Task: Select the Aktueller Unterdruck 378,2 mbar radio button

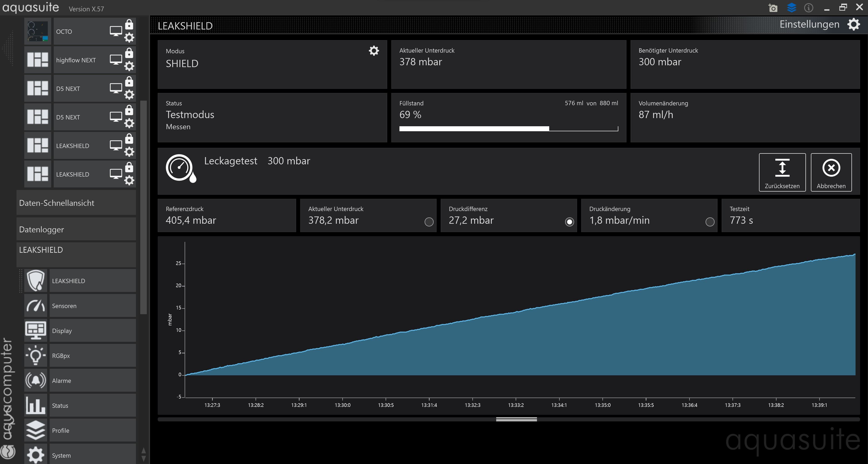Action: tap(429, 221)
